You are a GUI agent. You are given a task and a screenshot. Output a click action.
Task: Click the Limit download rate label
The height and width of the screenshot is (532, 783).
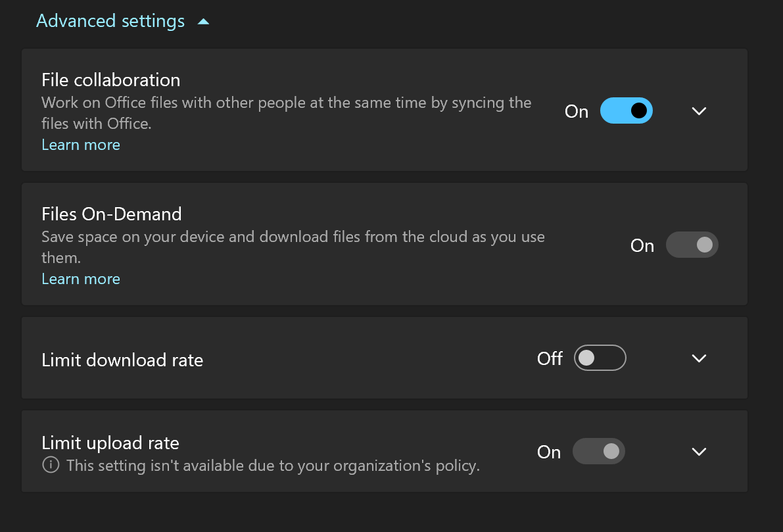(x=122, y=360)
